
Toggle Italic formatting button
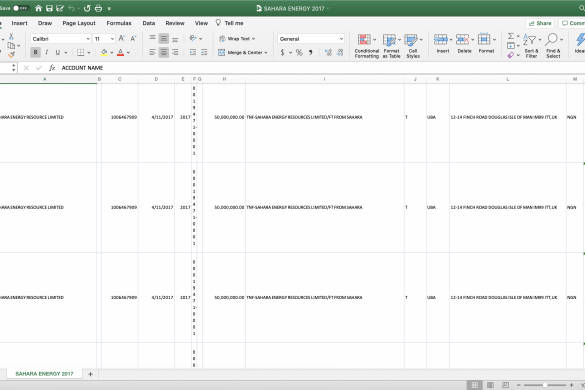[x=47, y=53]
